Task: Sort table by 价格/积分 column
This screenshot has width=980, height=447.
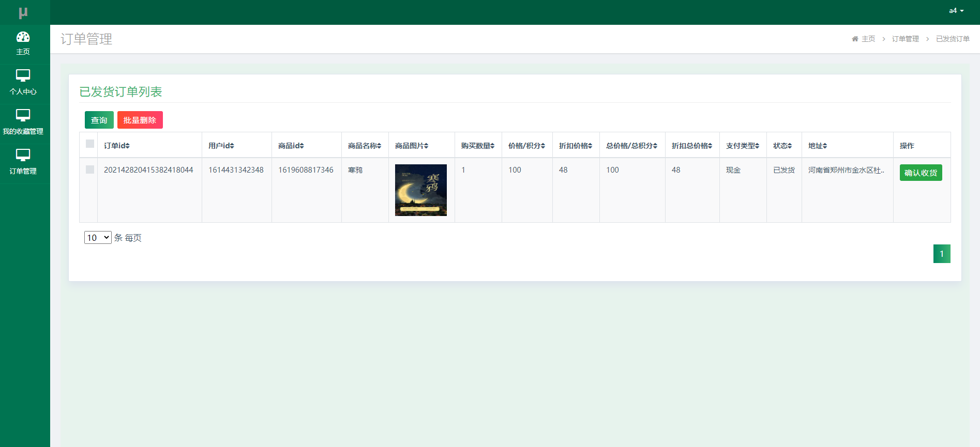Action: pyautogui.click(x=526, y=146)
